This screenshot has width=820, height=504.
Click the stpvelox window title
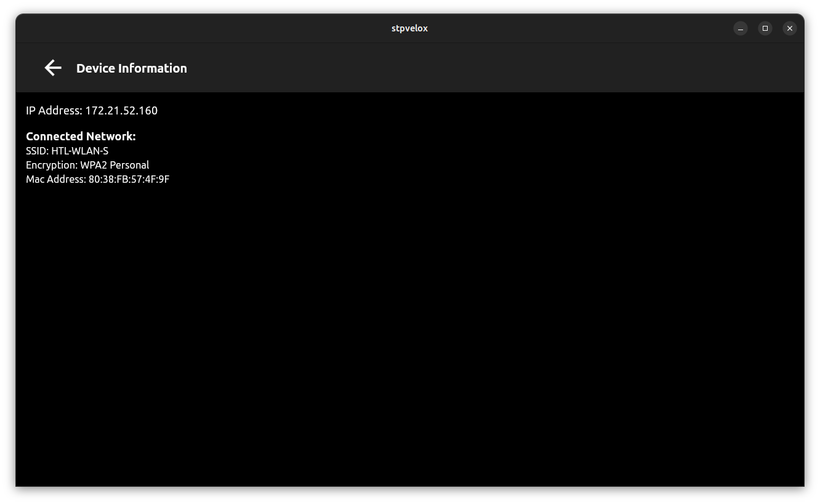pos(409,28)
